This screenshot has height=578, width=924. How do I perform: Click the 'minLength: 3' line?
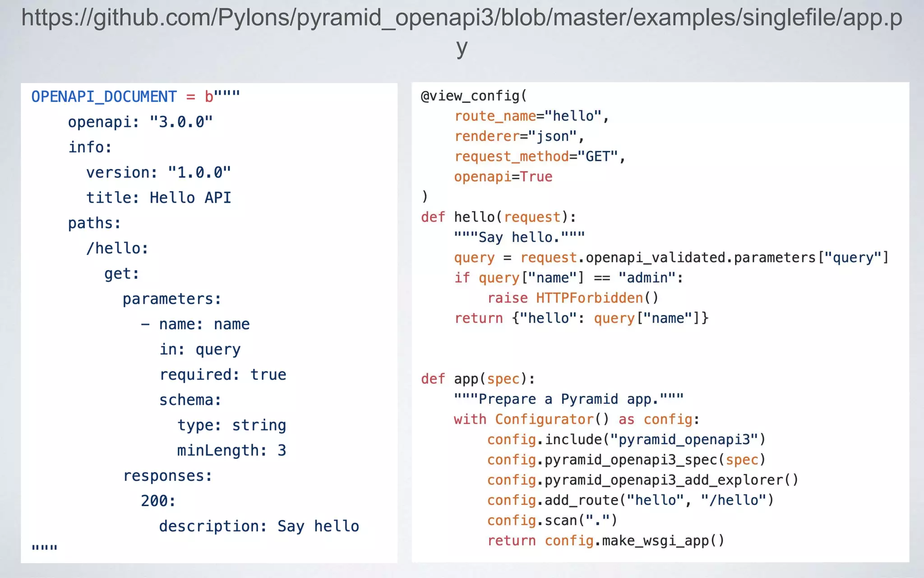click(x=231, y=451)
